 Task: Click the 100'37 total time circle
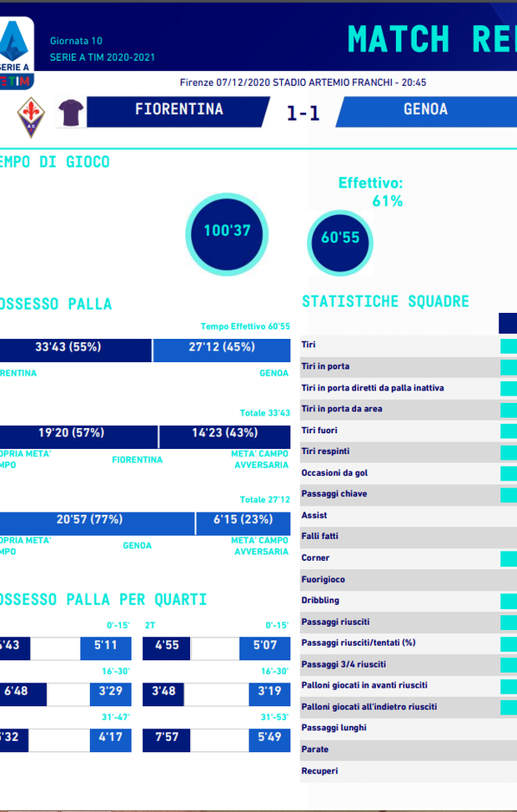[227, 231]
